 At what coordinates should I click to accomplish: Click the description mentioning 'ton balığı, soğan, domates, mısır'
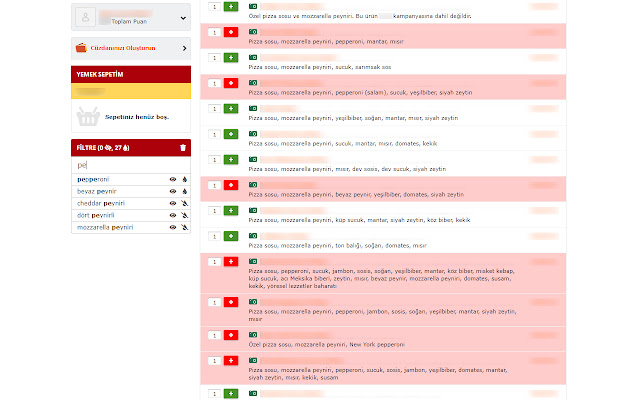click(x=338, y=246)
